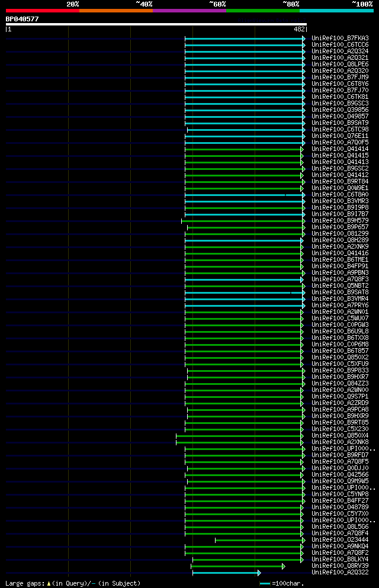The height and width of the screenshot is (588, 379).
Task: Click the UniRef100_Q41413 hit name
Action: tap(340, 162)
